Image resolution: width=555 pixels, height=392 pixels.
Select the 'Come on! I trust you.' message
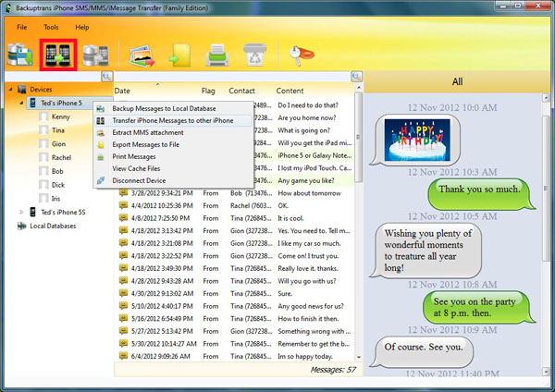234,256
